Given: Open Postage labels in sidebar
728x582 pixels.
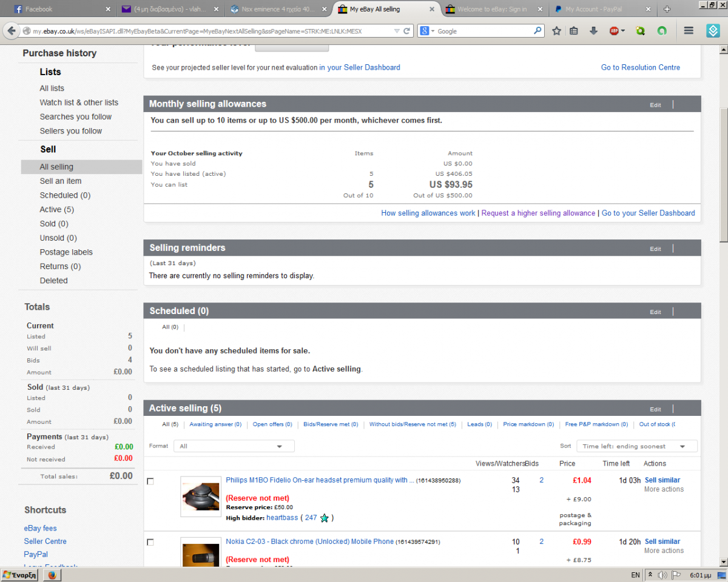Looking at the screenshot, I should point(66,252).
